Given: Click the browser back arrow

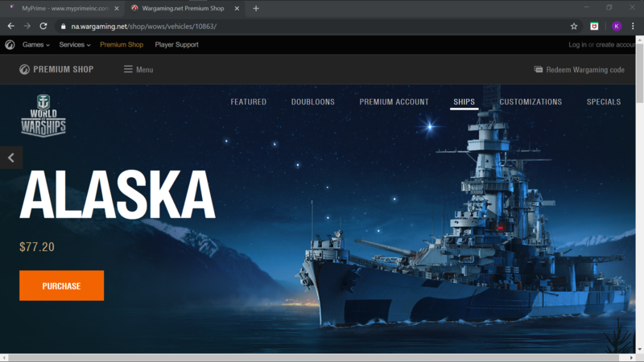Looking at the screenshot, I should 10,26.
